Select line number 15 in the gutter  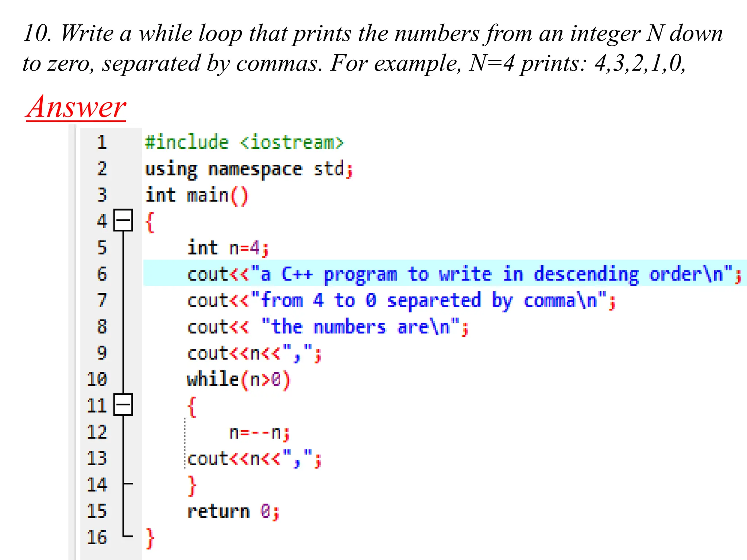point(97,512)
